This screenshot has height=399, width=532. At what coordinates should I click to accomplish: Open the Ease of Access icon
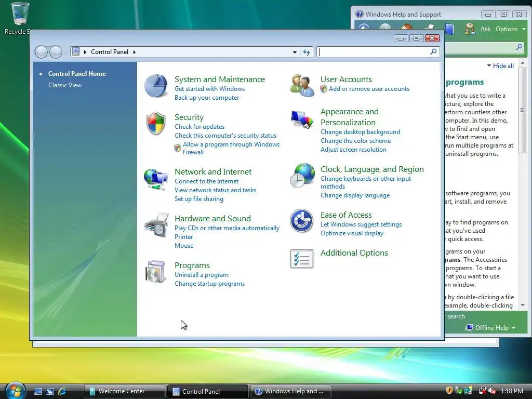click(302, 220)
